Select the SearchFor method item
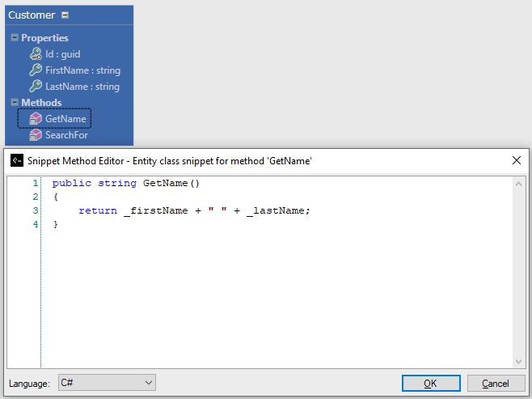The image size is (532, 399). pyautogui.click(x=66, y=135)
